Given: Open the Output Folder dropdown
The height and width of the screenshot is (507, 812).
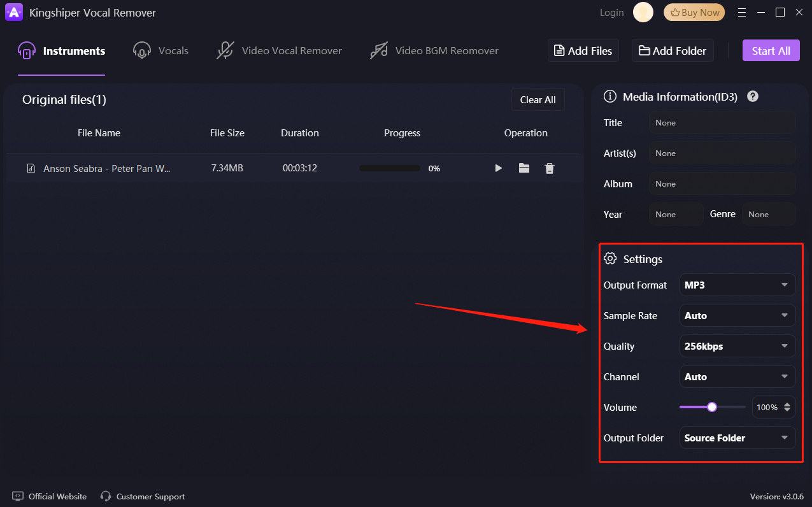Looking at the screenshot, I should pos(737,438).
